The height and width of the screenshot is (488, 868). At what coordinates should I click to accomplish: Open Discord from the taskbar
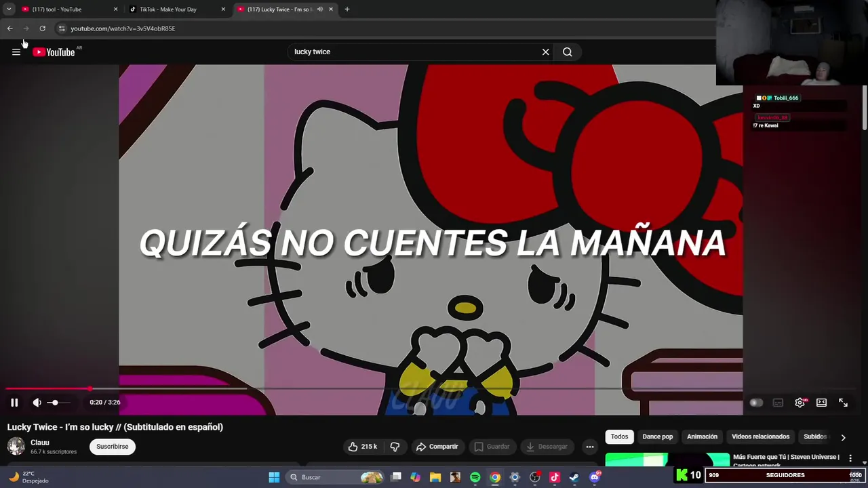(x=595, y=477)
